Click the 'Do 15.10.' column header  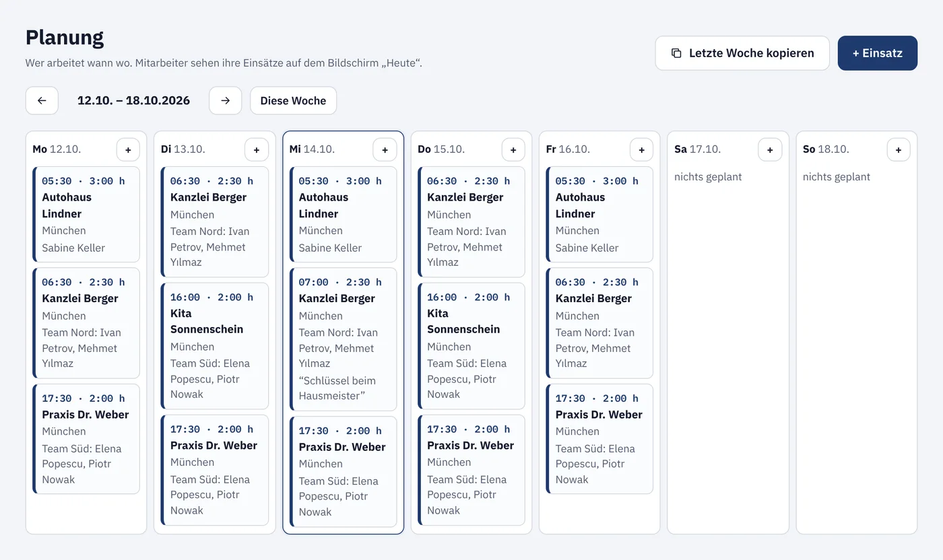pyautogui.click(x=441, y=149)
